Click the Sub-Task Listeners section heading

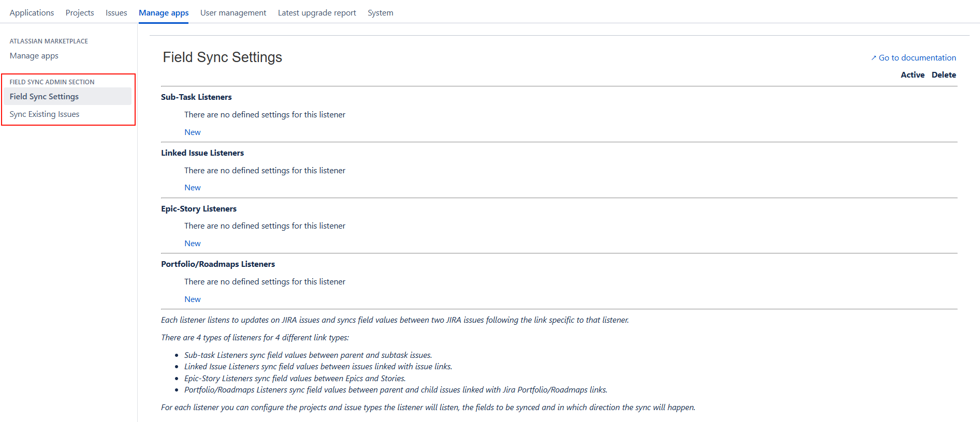pyautogui.click(x=196, y=97)
